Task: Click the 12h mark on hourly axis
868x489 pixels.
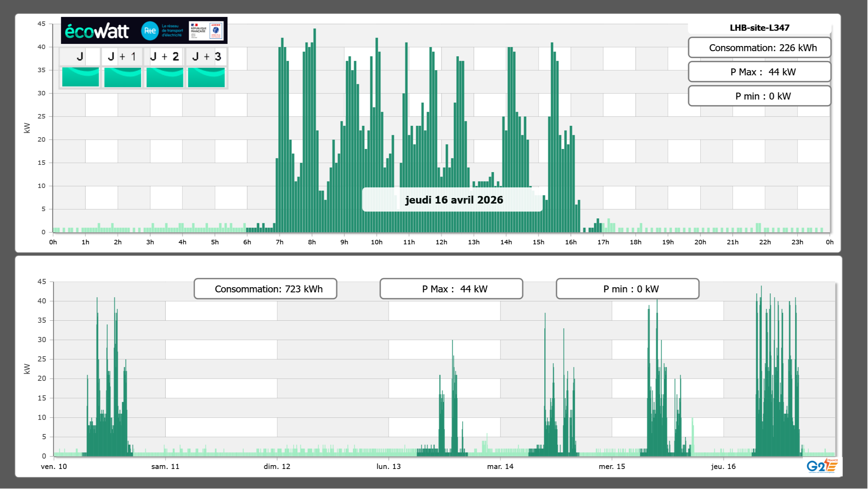Action: [441, 242]
